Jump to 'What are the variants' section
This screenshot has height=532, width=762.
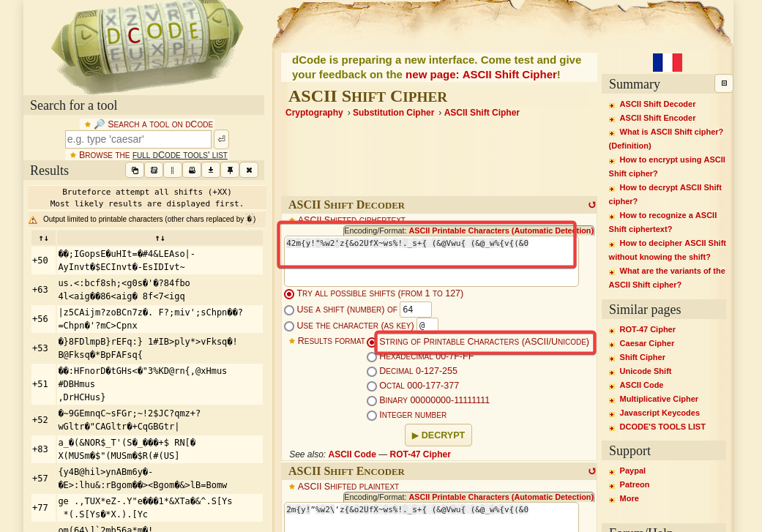(x=667, y=278)
